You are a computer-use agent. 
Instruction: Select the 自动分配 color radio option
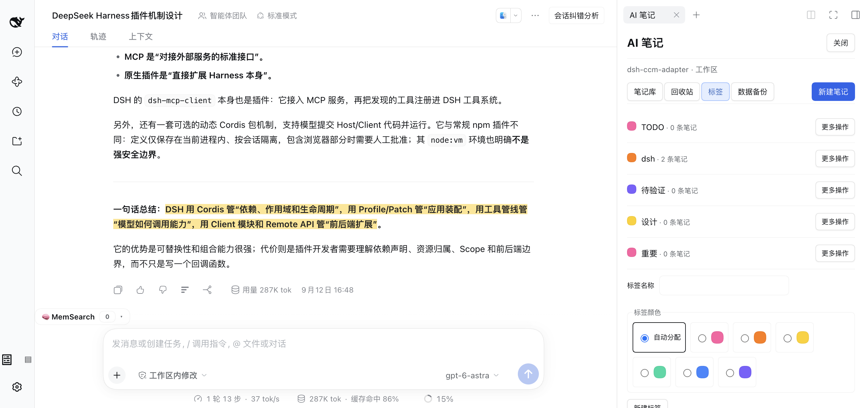pyautogui.click(x=659, y=337)
